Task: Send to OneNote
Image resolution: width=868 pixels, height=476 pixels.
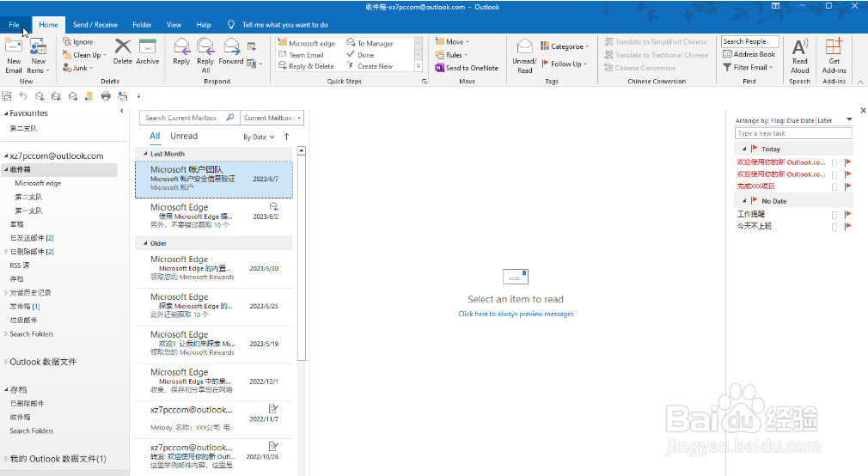Action: 467,68
